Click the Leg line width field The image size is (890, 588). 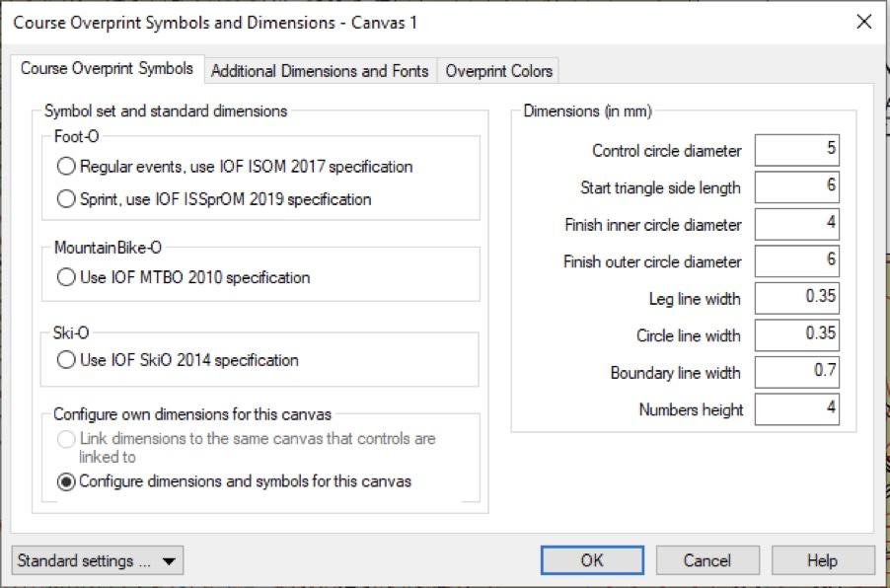pos(797,298)
